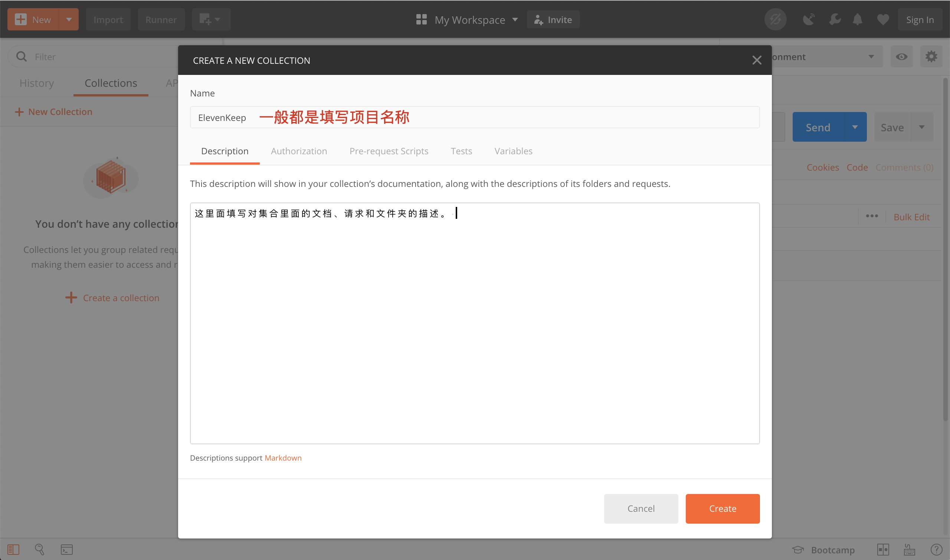Click the environment quick look eye icon

tap(902, 57)
